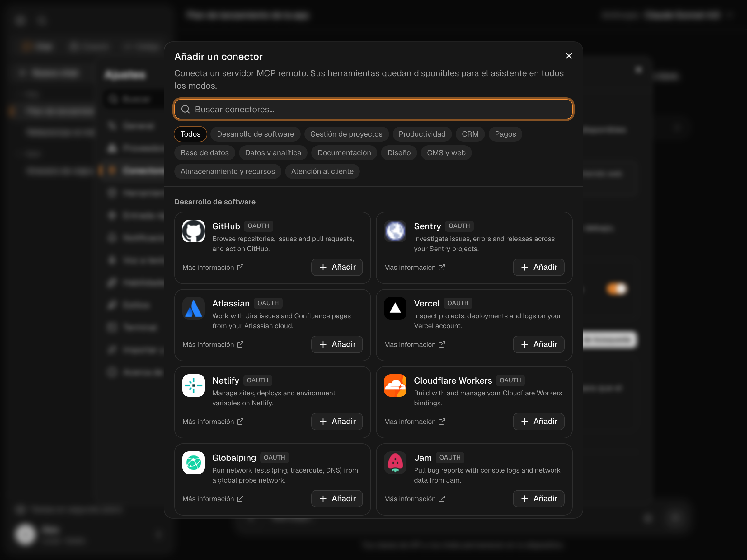
Task: Add the Vercel connector
Action: (x=539, y=344)
